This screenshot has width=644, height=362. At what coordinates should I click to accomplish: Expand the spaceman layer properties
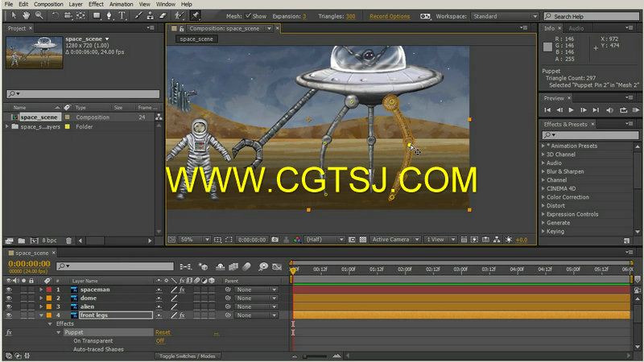click(41, 290)
